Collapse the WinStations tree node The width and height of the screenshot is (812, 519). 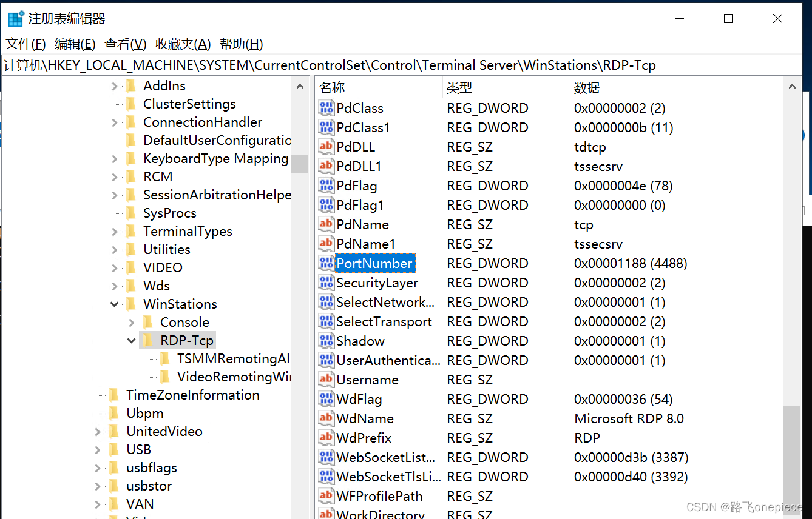[x=115, y=304]
